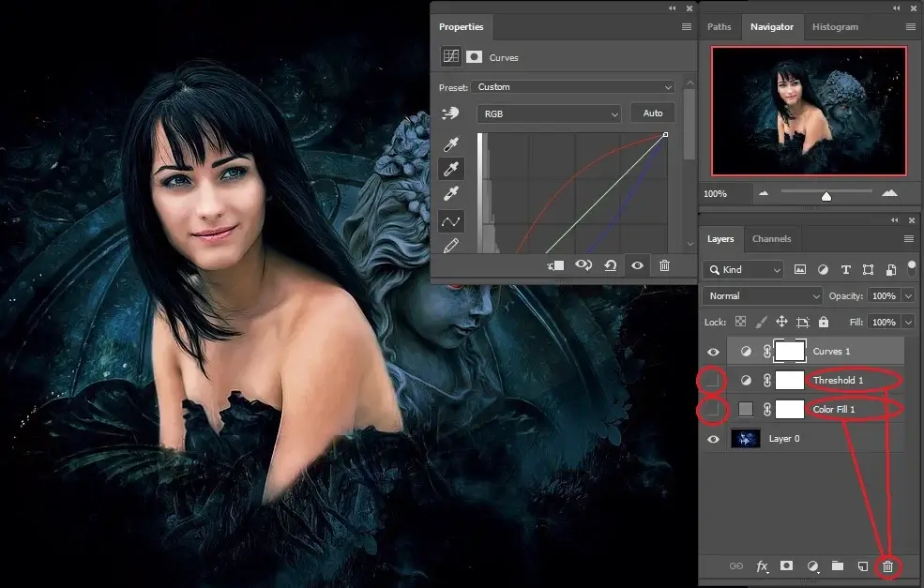
Task: Add a layer mask from Layers panel footer
Action: point(787,566)
